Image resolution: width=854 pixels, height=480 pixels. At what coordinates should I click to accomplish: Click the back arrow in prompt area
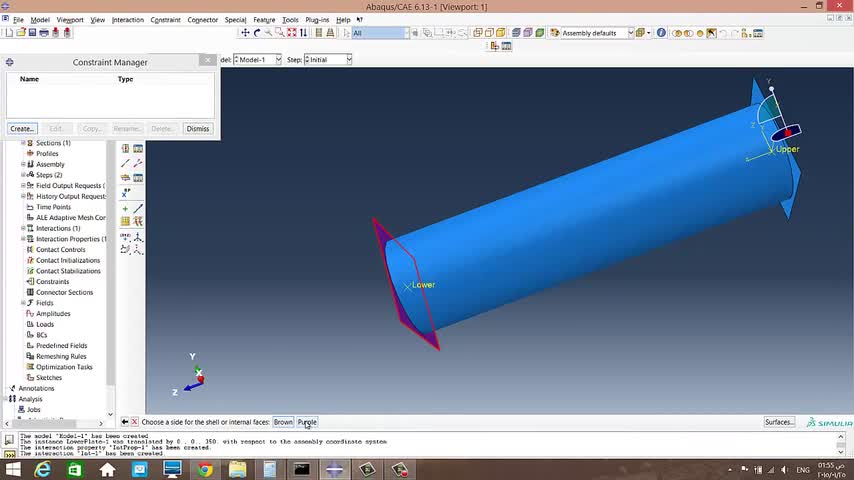click(x=125, y=422)
